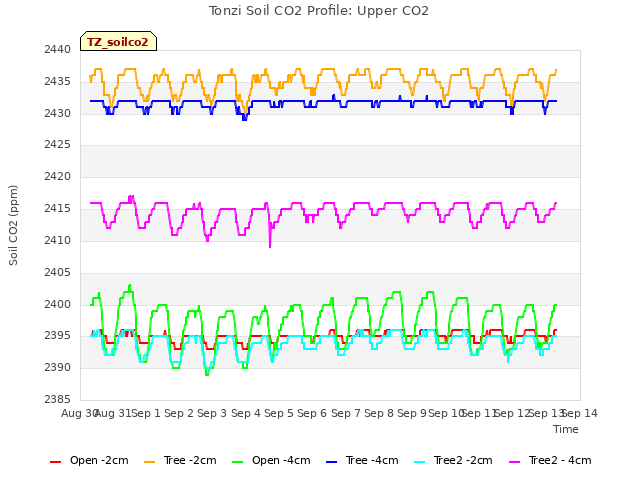Click the 'Soil CO2 (ppm)' y-axis label
640x480 pixels.
(13, 225)
